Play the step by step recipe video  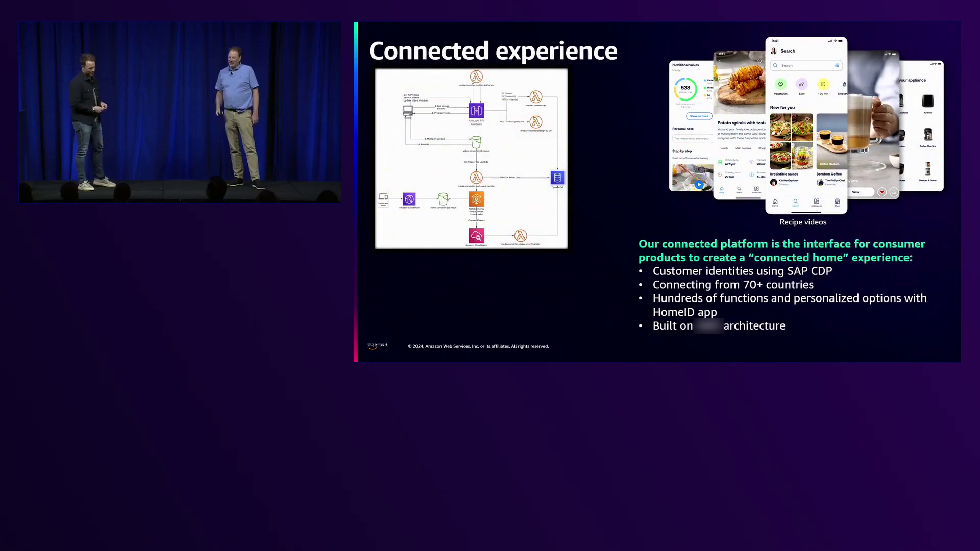click(x=699, y=184)
